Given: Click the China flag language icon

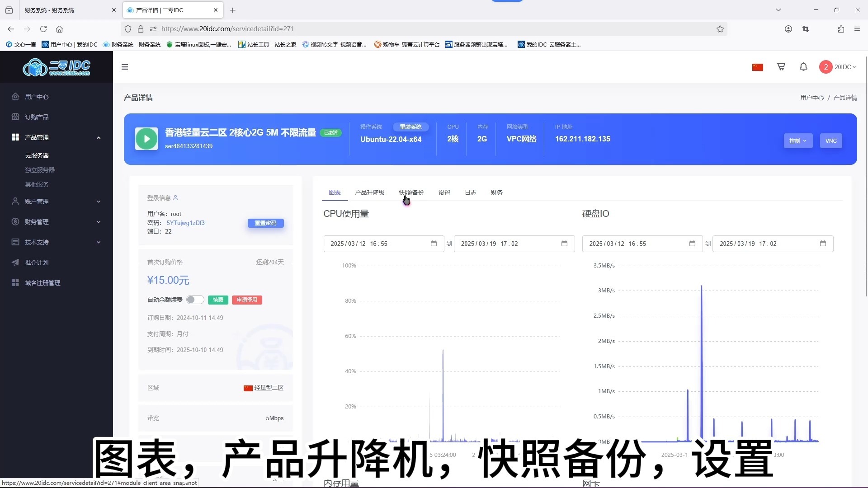Looking at the screenshot, I should 758,67.
